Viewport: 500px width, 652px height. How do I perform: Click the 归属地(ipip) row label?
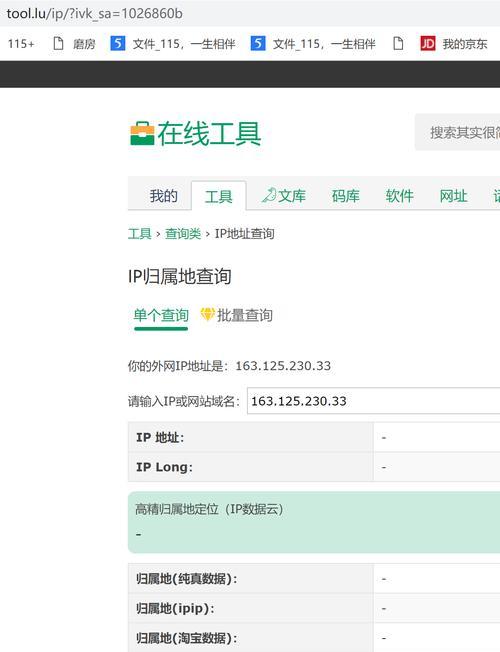pyautogui.click(x=175, y=609)
